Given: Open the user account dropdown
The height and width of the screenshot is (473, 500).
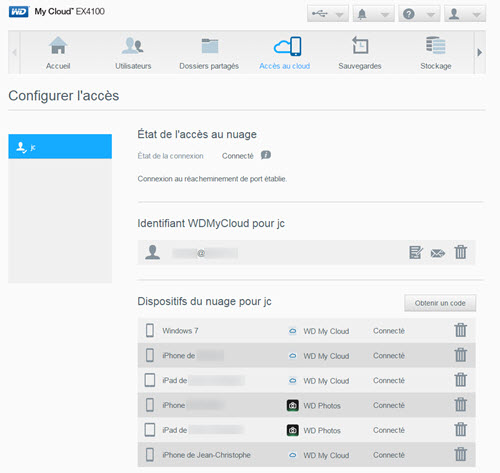Looking at the screenshot, I should [x=465, y=14].
